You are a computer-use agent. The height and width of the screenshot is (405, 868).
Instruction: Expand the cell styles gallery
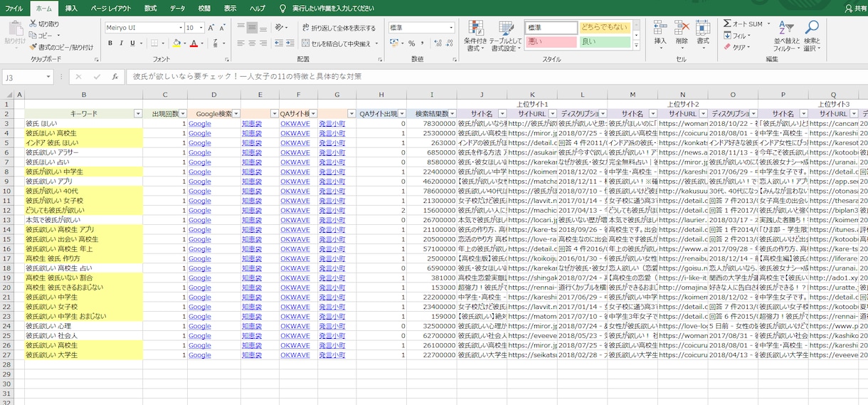637,46
